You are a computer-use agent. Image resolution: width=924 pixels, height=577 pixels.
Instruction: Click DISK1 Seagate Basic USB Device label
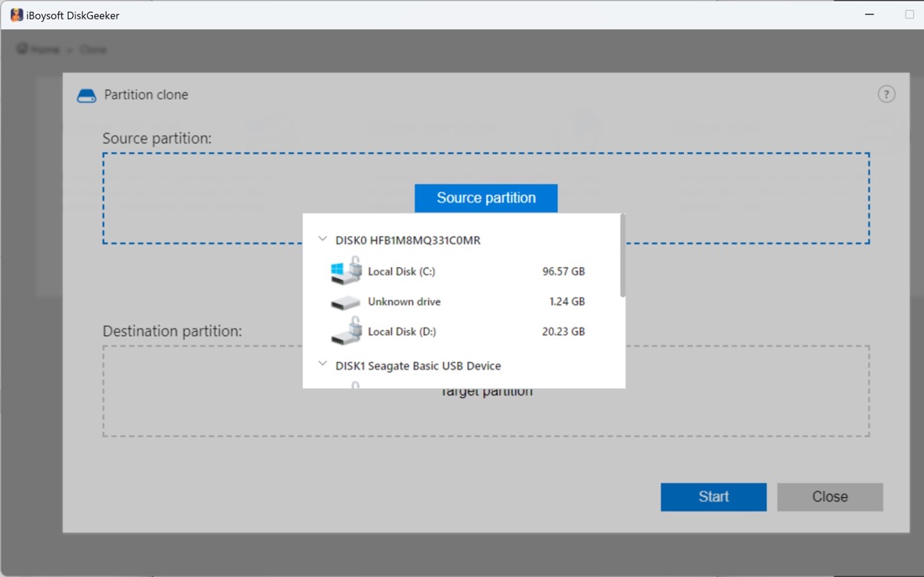[x=418, y=366]
